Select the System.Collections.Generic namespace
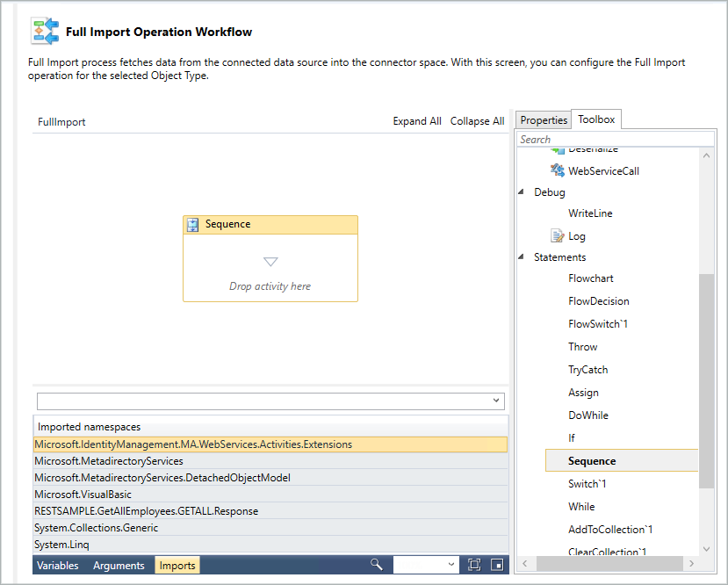 tap(270, 528)
